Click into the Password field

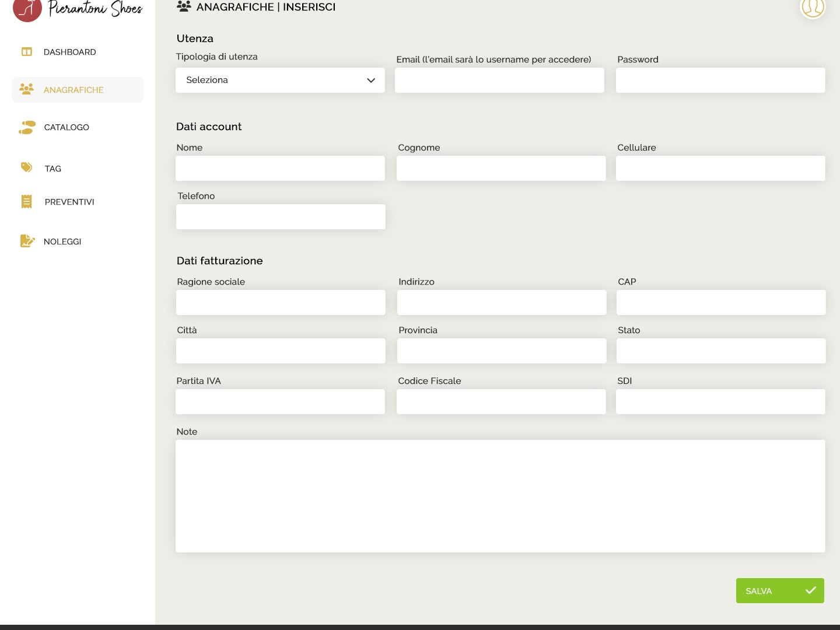click(720, 80)
